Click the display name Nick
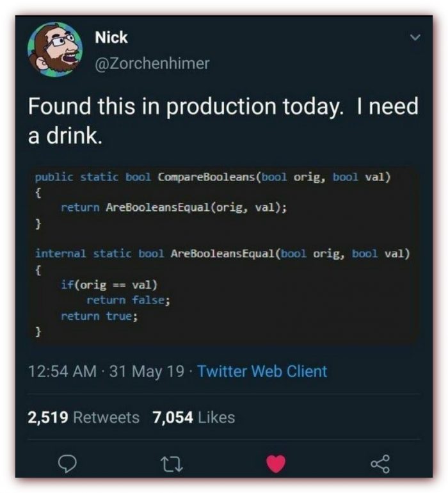 (x=111, y=38)
